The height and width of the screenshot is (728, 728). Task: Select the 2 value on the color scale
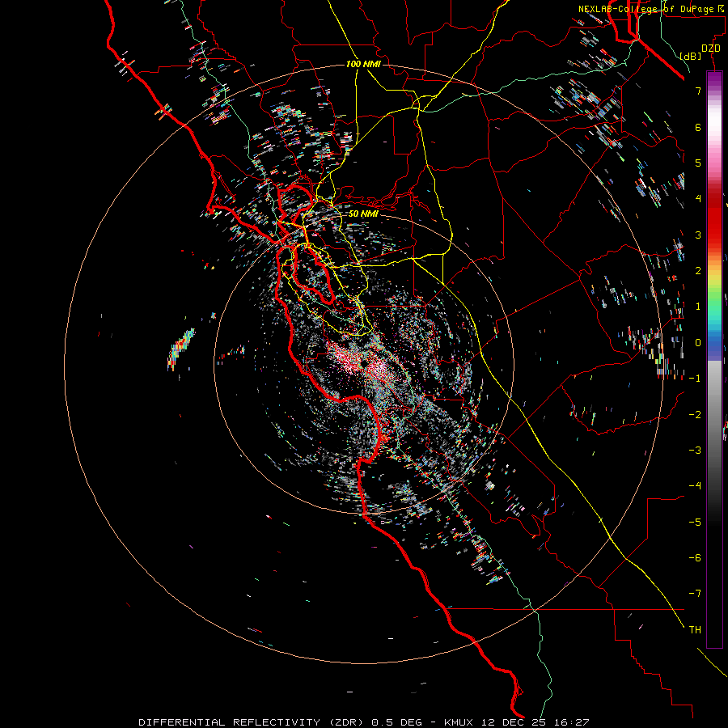[x=698, y=271]
